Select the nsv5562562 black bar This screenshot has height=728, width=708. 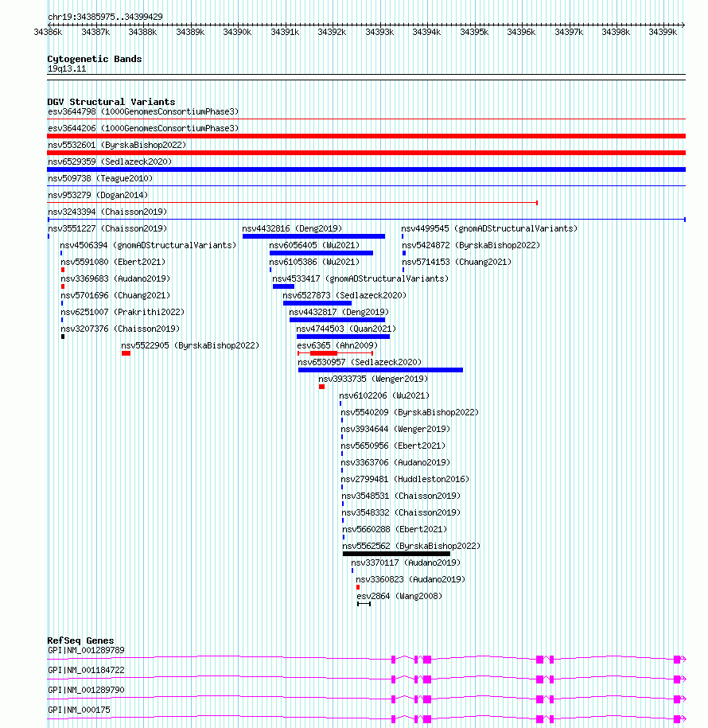pyautogui.click(x=396, y=554)
